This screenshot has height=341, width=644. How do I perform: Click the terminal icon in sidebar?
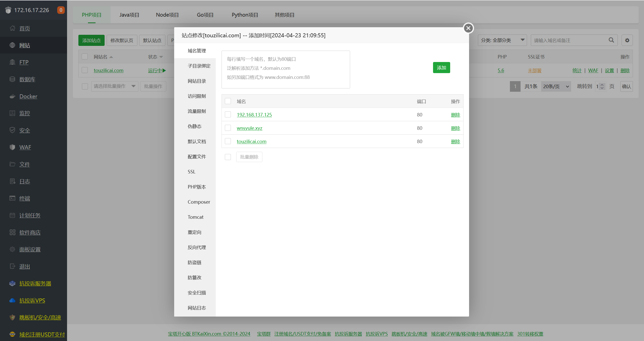pos(12,198)
